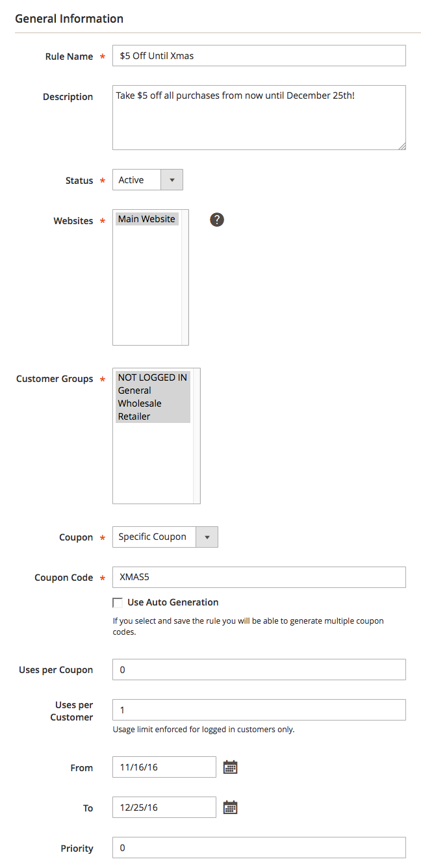
Task: Click the Coupon Code input field
Action: click(x=259, y=578)
